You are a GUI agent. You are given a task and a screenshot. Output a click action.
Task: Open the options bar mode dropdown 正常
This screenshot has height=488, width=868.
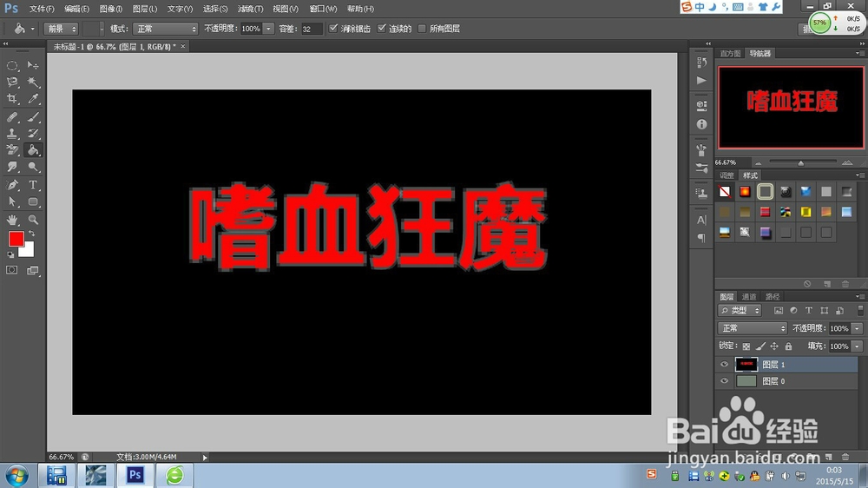coord(165,29)
